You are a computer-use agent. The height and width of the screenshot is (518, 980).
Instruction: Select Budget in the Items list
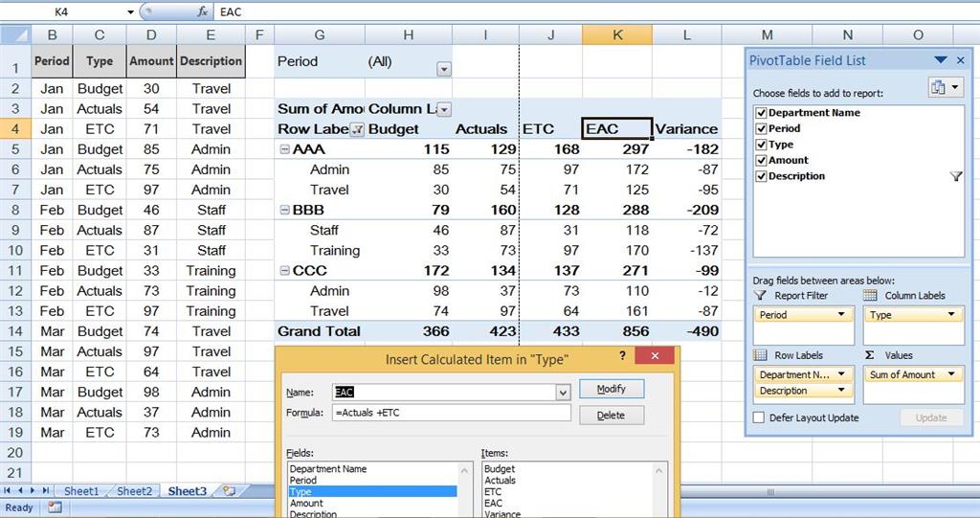pyautogui.click(x=500, y=469)
